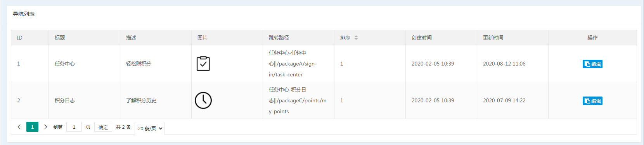Click the 确定 button in the pagination bar

point(103,127)
